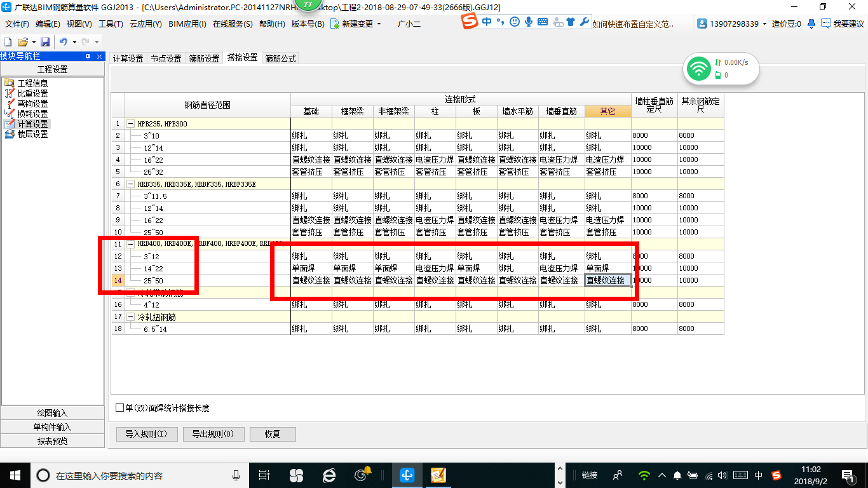
Task: Enable 单(双)面焊统计搭接长度 checkbox
Action: point(120,408)
